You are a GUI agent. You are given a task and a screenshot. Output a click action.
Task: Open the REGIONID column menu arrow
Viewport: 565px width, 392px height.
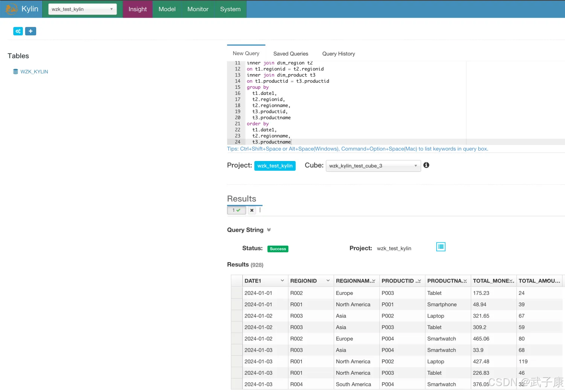point(328,281)
